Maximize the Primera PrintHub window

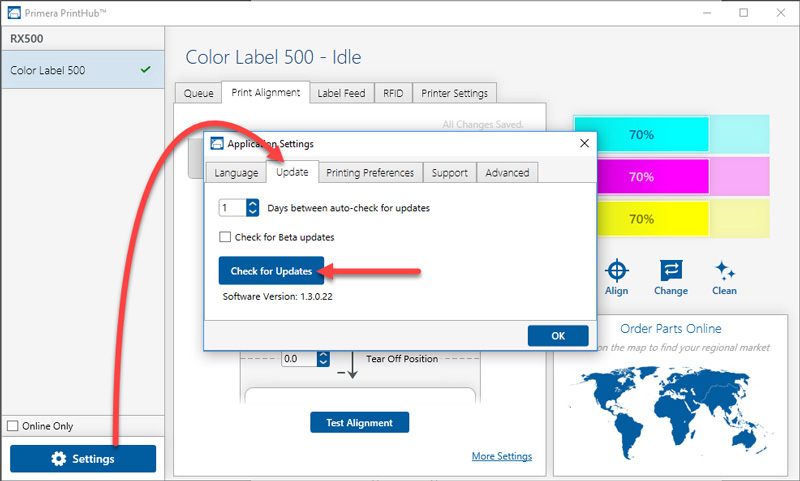click(x=743, y=13)
